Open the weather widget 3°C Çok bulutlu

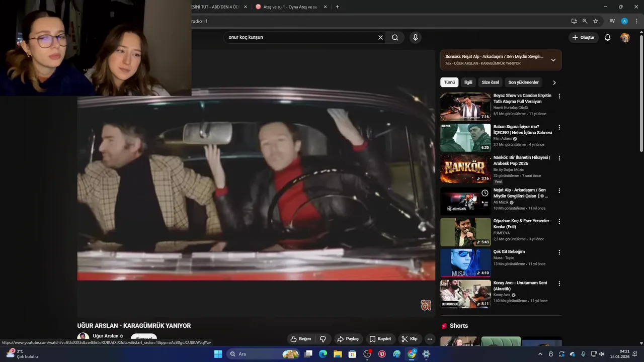(22, 354)
